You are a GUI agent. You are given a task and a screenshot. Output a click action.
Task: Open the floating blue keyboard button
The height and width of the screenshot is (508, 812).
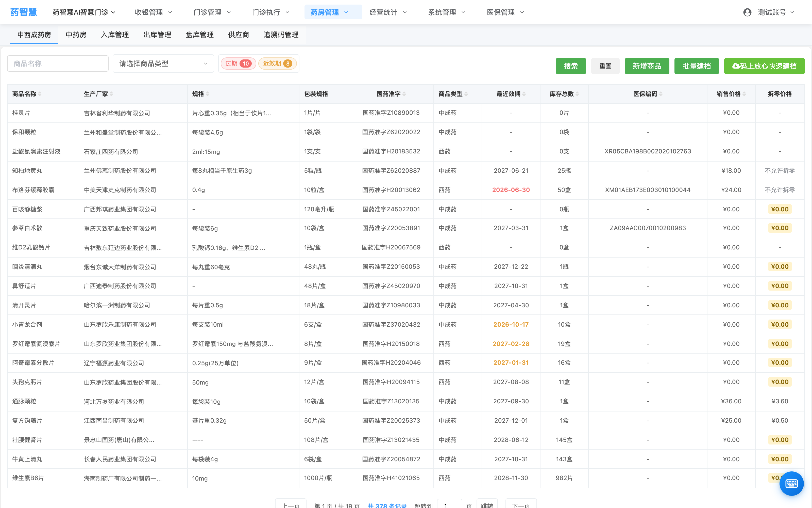pos(791,483)
